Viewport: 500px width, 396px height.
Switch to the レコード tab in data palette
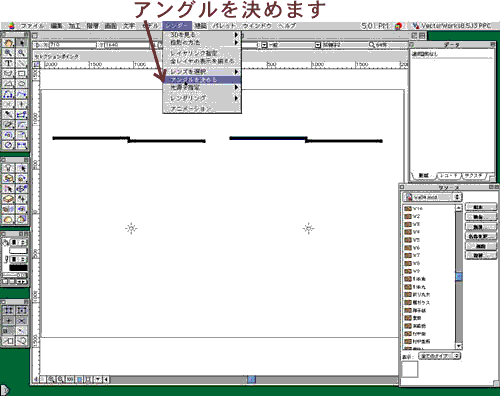point(448,176)
